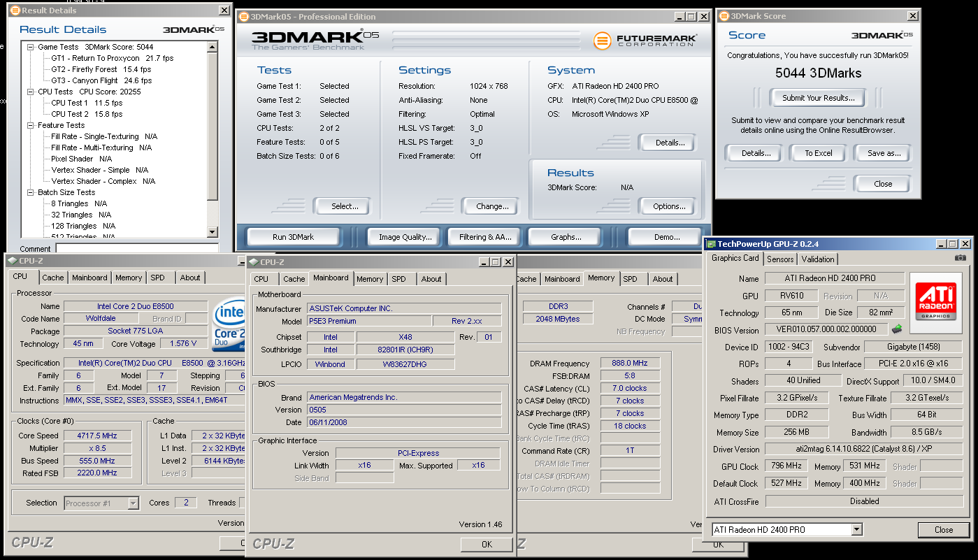
Task: Select GT3 - Canyon Flight row
Action: [x=101, y=80]
